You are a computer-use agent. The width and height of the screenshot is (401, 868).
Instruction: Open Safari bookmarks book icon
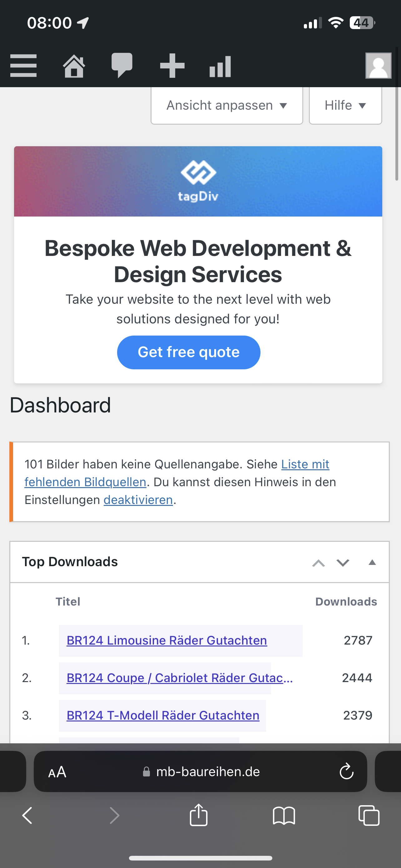coord(284,816)
